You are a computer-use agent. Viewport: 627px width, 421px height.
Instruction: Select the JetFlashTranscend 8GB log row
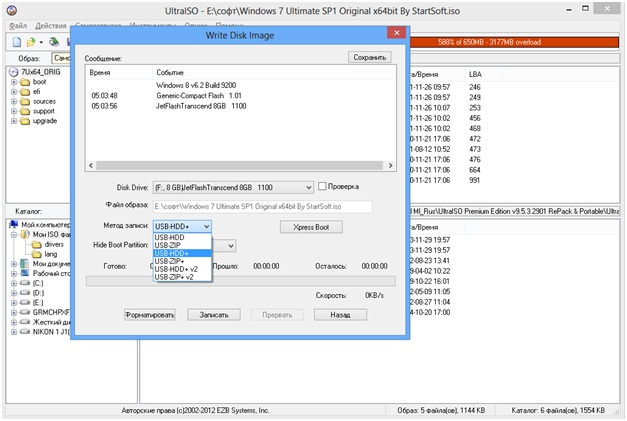(x=241, y=106)
